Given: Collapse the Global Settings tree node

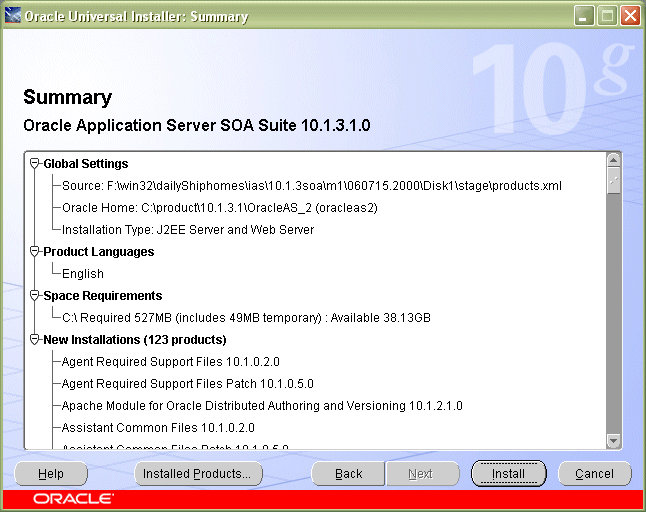Looking at the screenshot, I should (x=35, y=164).
